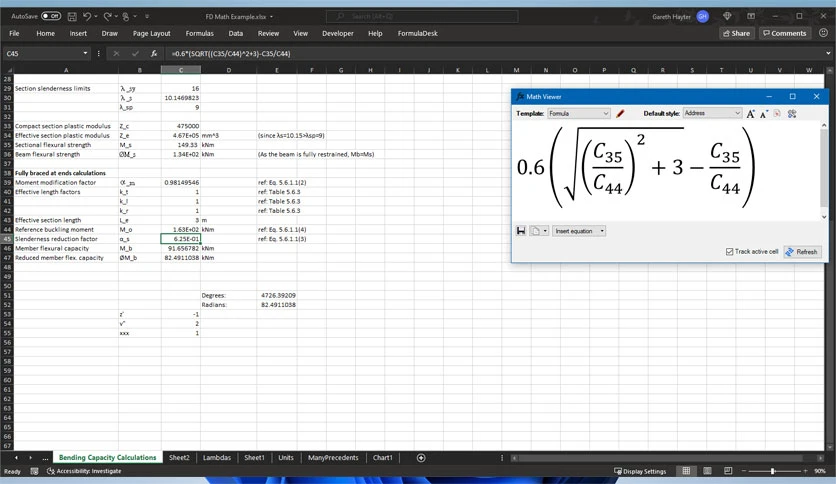Click the touch/mouse mode icon
Image resolution: width=836 pixels, height=484 pixels.
click(126, 17)
